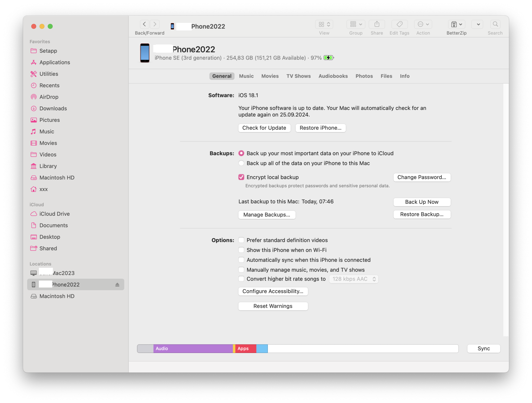Select back up to this Mac option
532x403 pixels.
(x=241, y=163)
